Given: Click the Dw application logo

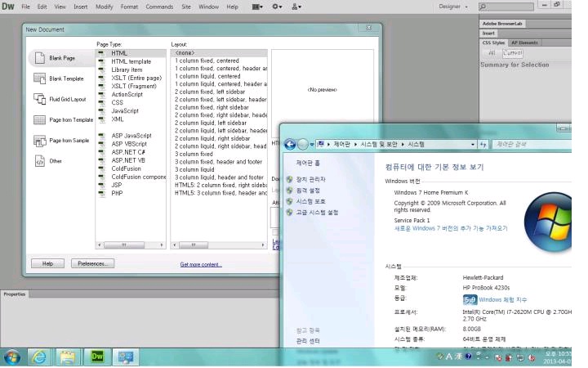Looking at the screenshot, I should (x=8, y=7).
